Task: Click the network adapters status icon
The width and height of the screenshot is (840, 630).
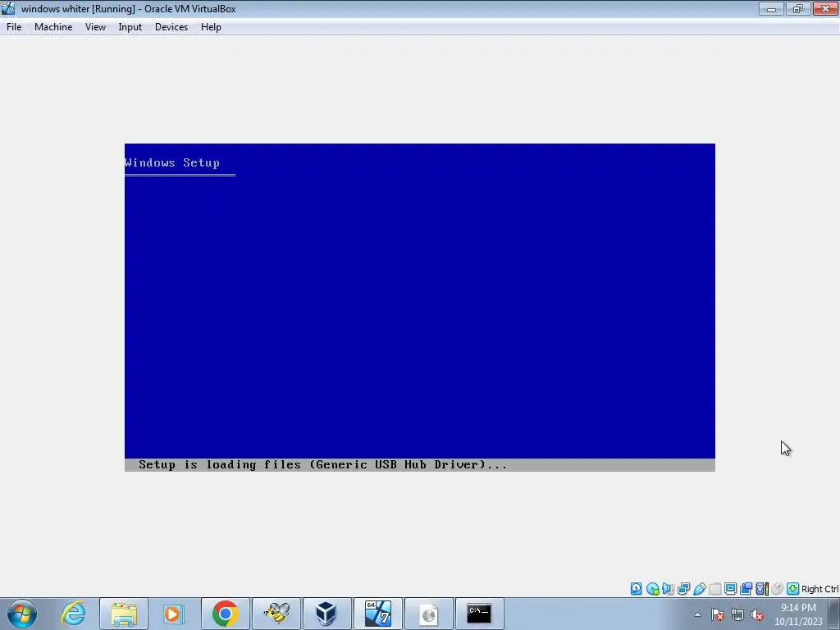Action: (x=683, y=589)
